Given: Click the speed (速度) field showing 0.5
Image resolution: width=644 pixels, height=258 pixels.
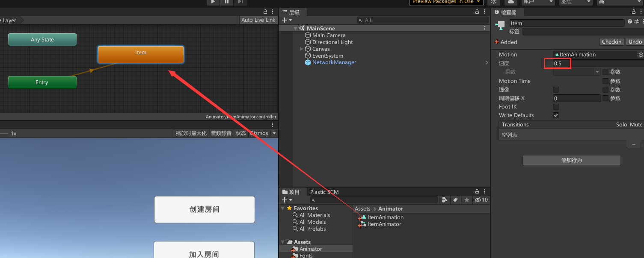Looking at the screenshot, I should (557, 63).
